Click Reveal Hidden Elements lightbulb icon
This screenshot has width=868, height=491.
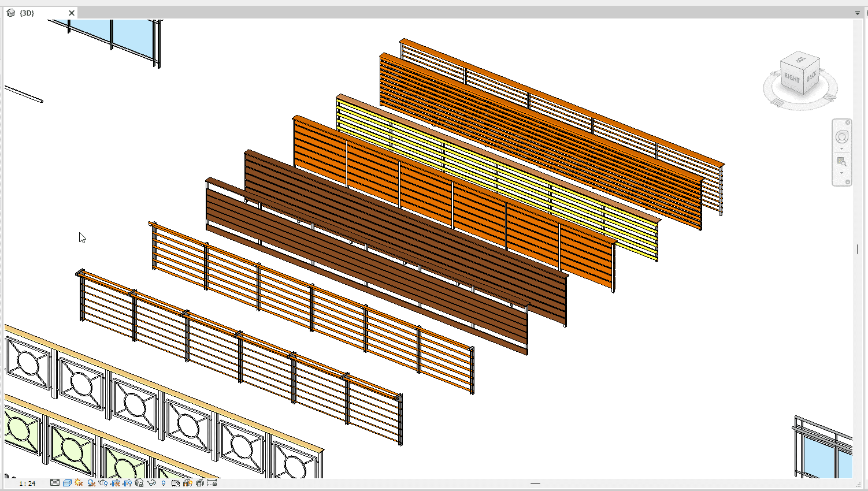(x=164, y=483)
